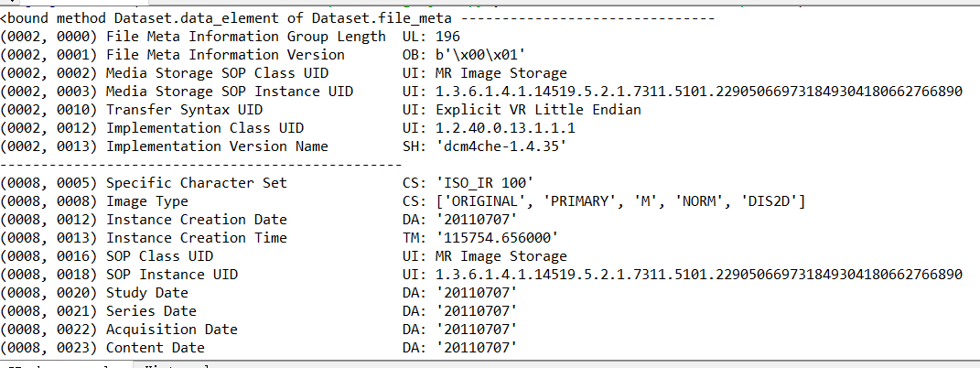This screenshot has height=368, width=980.
Task: Switch to the IPython console tab
Action: point(65,365)
